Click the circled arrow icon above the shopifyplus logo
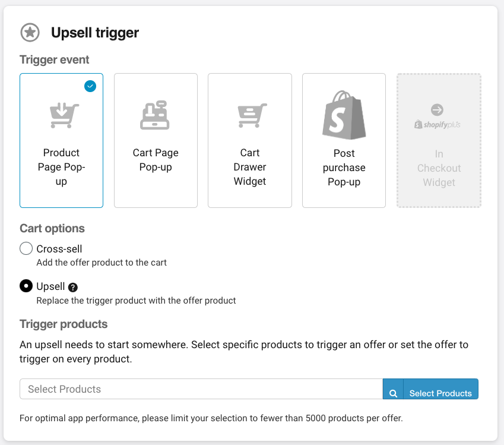Viewport: 504px width, 445px height. (x=439, y=109)
